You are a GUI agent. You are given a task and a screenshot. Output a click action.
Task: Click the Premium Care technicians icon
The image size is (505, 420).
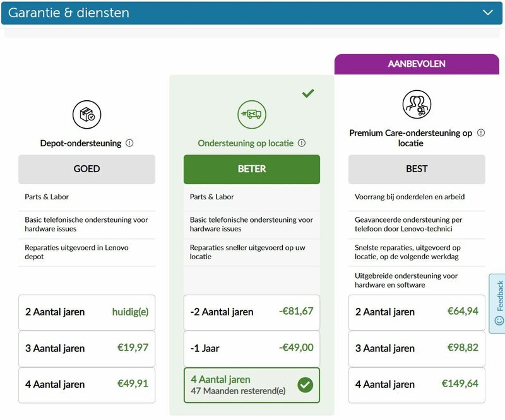417,104
